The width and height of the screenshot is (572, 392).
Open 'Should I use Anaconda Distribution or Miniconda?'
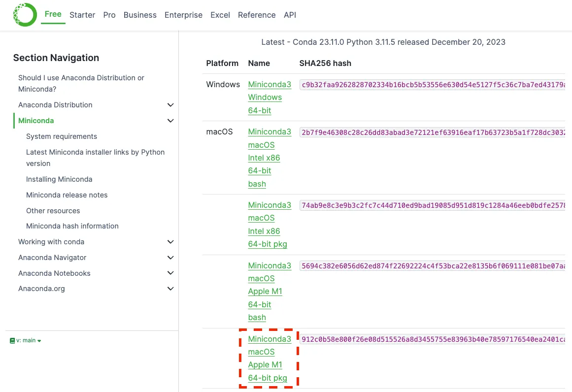tap(81, 84)
